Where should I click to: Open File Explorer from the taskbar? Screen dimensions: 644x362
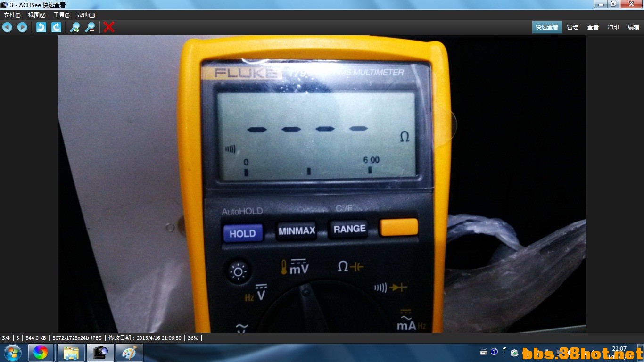pyautogui.click(x=71, y=353)
